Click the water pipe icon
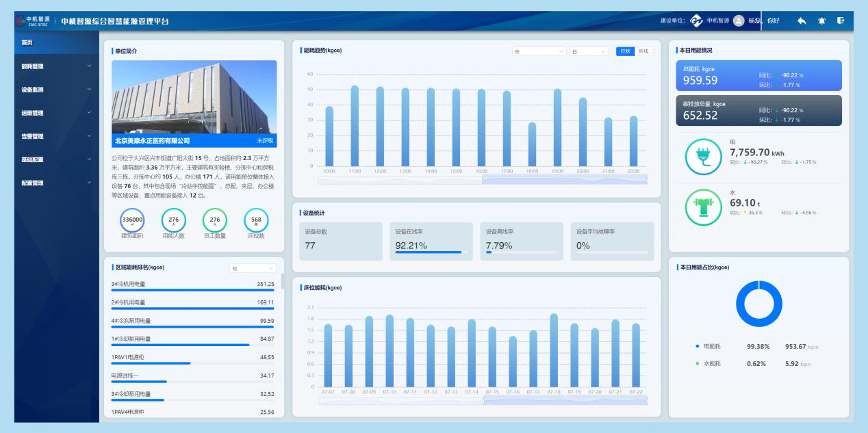Image resolution: width=868 pixels, height=433 pixels. pyautogui.click(x=703, y=208)
